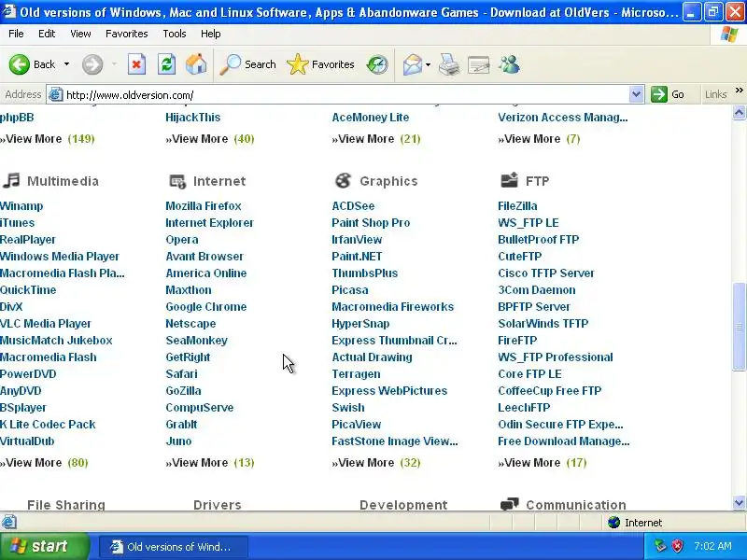Open the Help menu
Image resolution: width=747 pixels, height=560 pixels.
[211, 34]
